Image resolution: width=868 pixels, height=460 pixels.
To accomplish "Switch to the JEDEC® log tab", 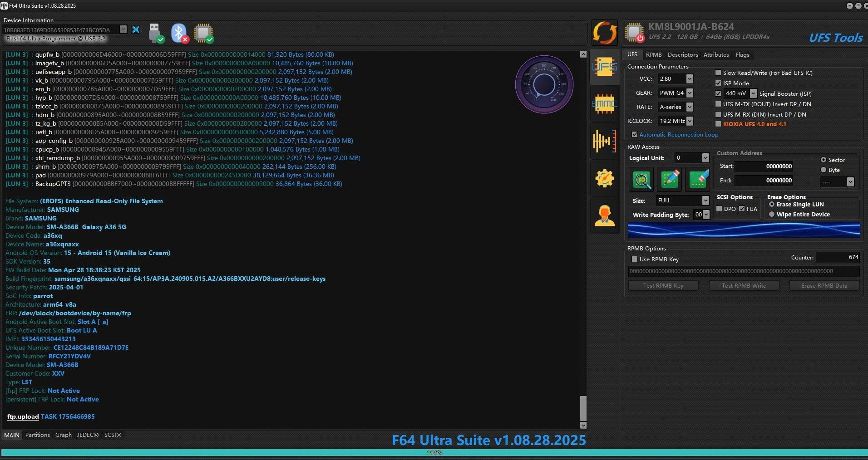I will [88, 435].
